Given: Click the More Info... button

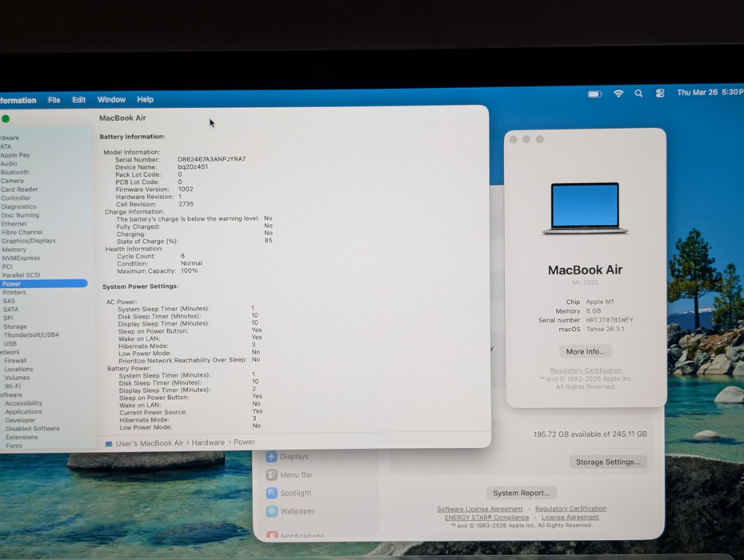Looking at the screenshot, I should coord(586,352).
